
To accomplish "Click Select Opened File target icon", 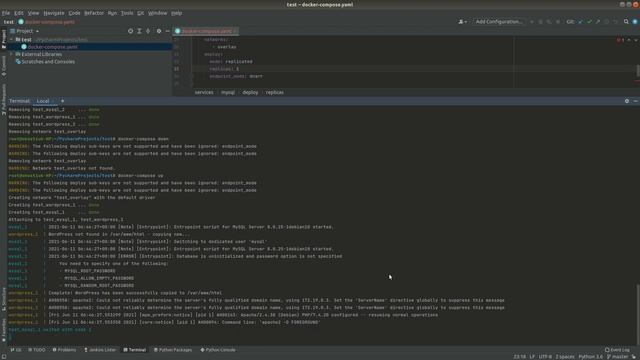I will click(131, 31).
